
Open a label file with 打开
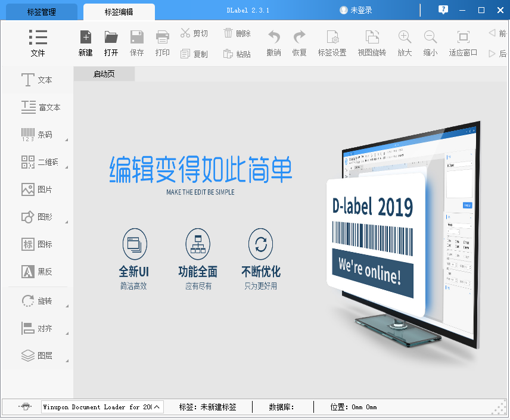[x=111, y=43]
